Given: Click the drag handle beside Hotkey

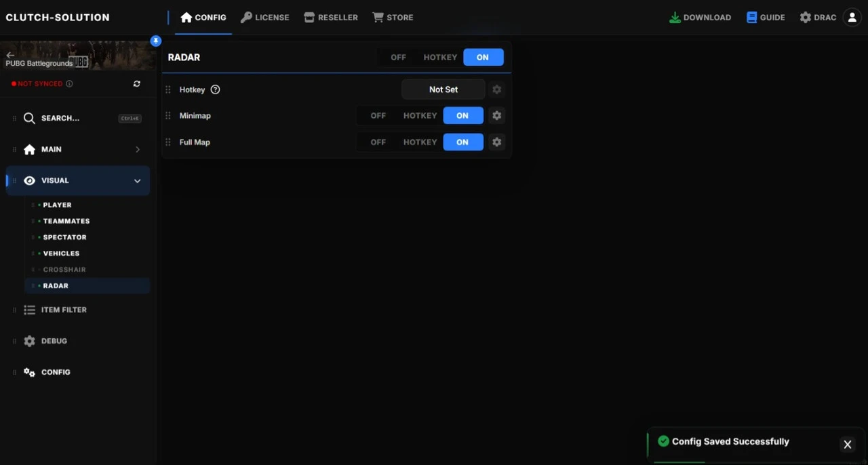Looking at the screenshot, I should [168, 89].
